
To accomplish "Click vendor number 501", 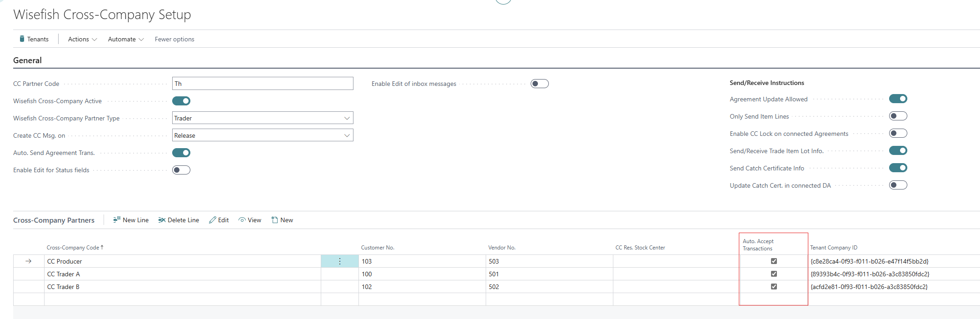I will 549,274.
